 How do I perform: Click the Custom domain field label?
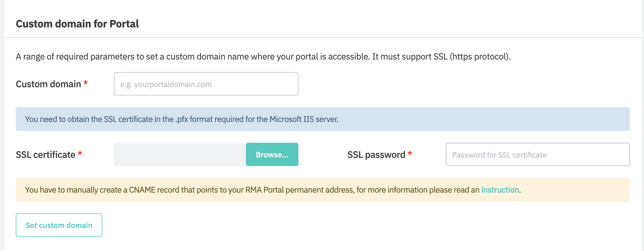click(48, 84)
